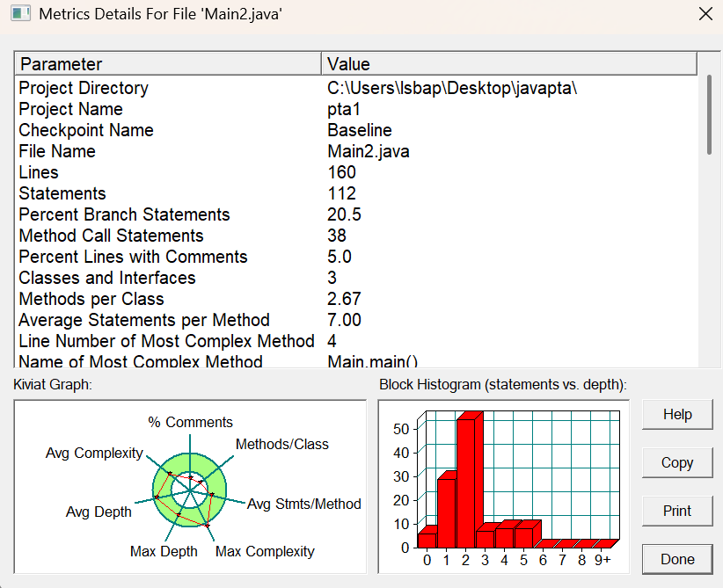Click the app icon in the title bar

point(21,13)
